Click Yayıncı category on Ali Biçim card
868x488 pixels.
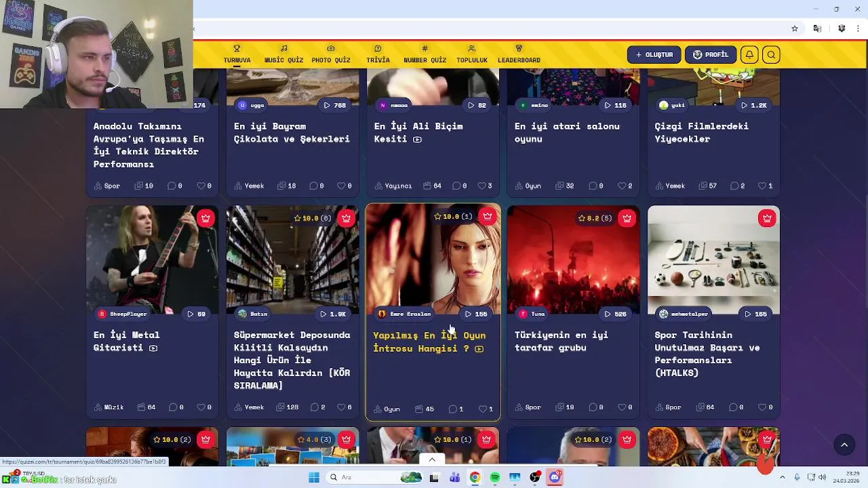[393, 186]
